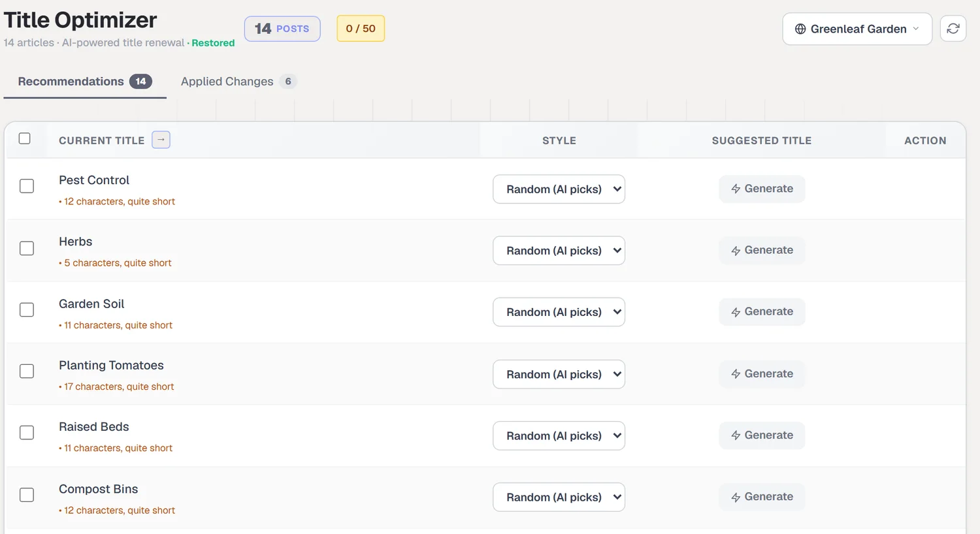Viewport: 980px width, 534px height.
Task: Mark the Planting Tomatoes checkbox
Action: point(27,371)
